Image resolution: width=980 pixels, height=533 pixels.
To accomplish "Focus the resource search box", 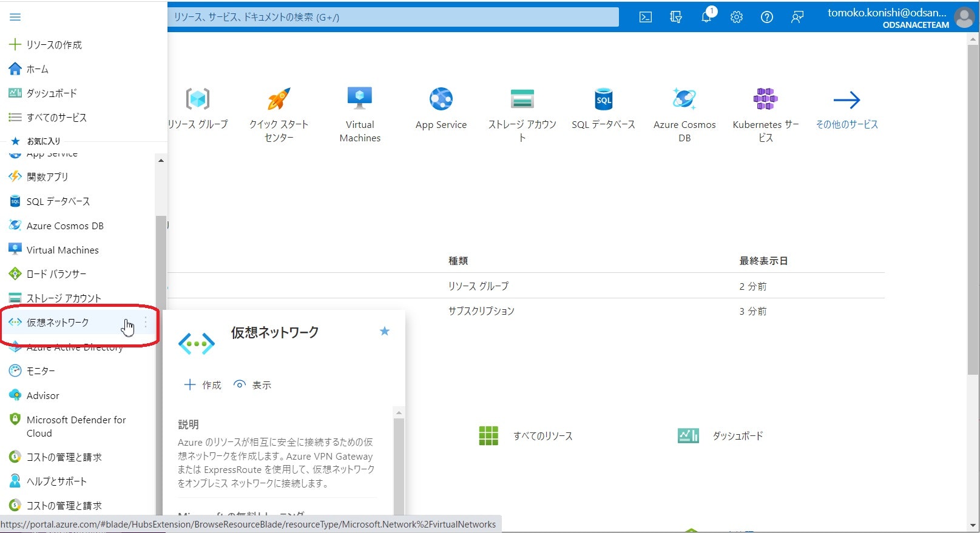I will [x=393, y=17].
